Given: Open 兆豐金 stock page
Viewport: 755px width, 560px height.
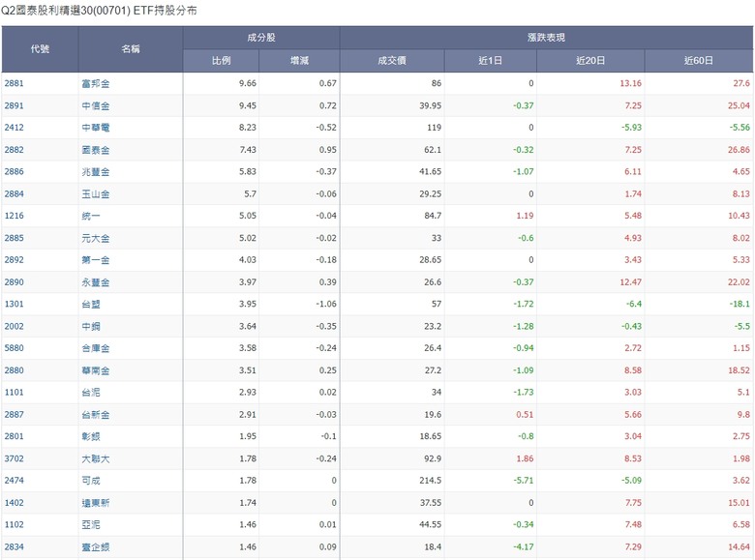Looking at the screenshot, I should (95, 172).
